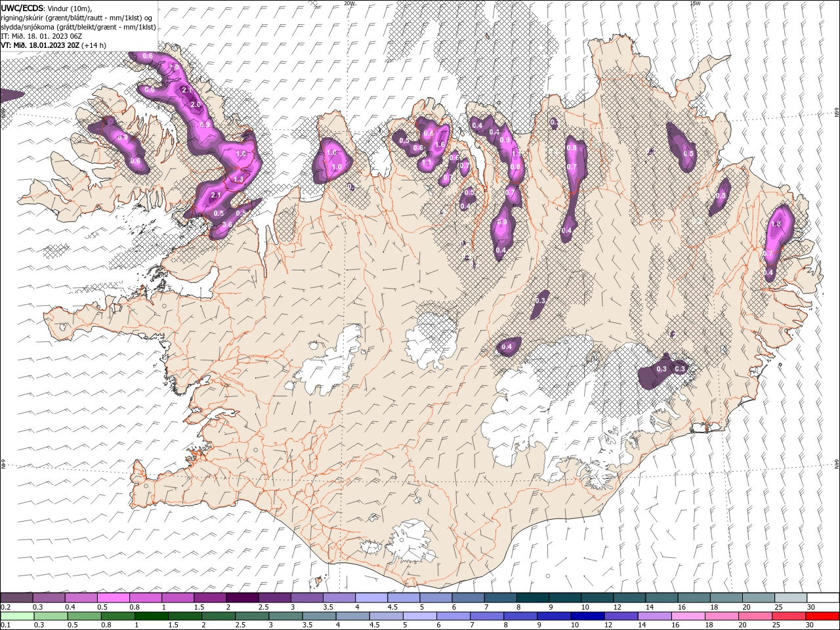
Task: Select the pure red 30 rain scale swatch
Action: (x=822, y=616)
